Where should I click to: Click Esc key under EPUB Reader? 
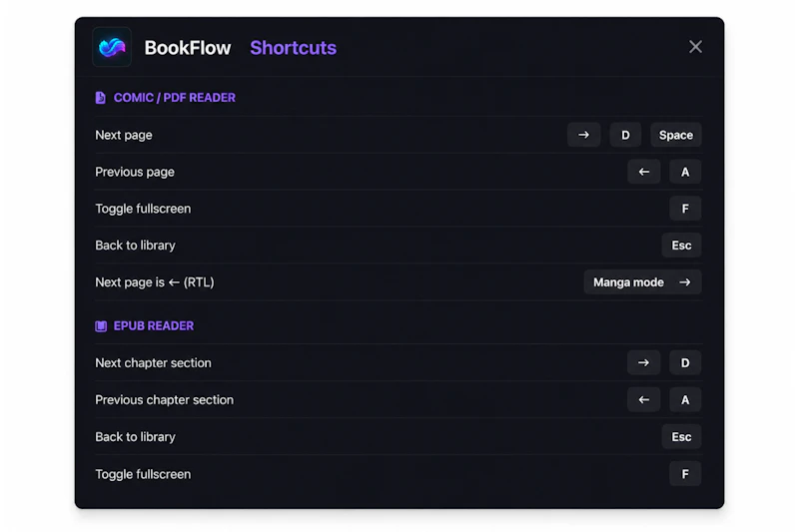(x=681, y=437)
